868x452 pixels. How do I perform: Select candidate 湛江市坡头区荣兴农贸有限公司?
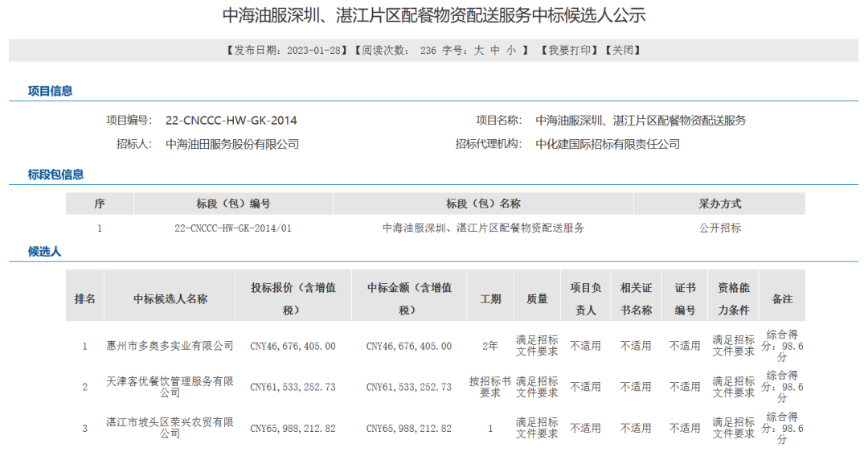point(170,428)
